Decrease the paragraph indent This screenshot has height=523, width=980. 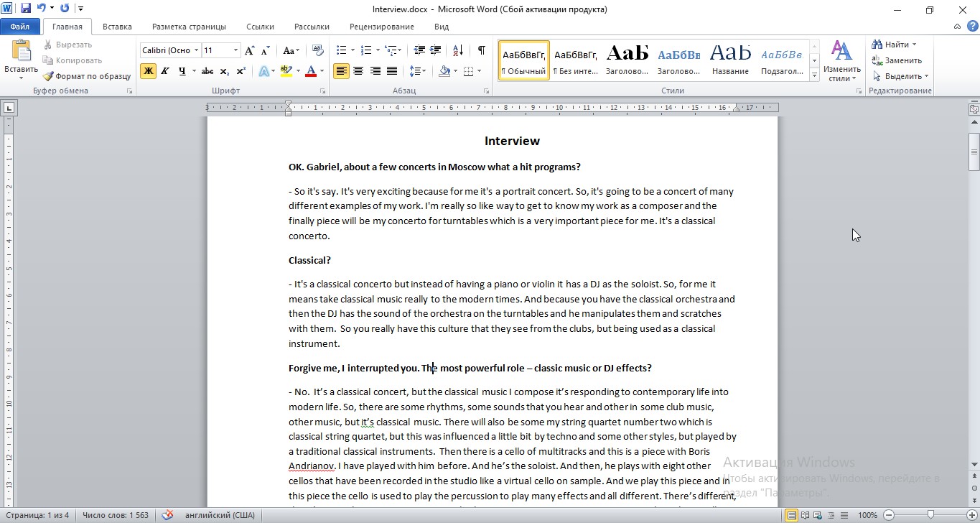[x=419, y=50]
